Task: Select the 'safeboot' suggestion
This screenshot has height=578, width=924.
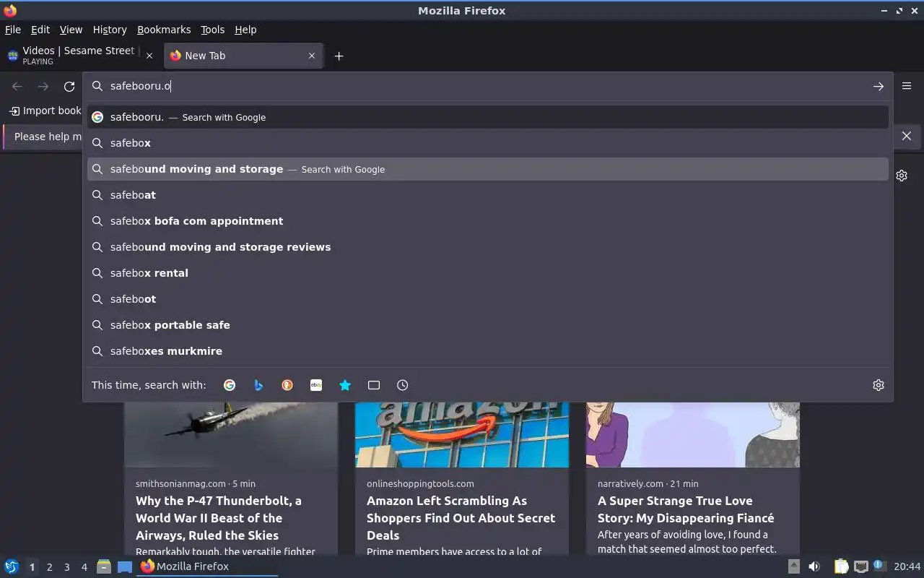Action: [488, 299]
